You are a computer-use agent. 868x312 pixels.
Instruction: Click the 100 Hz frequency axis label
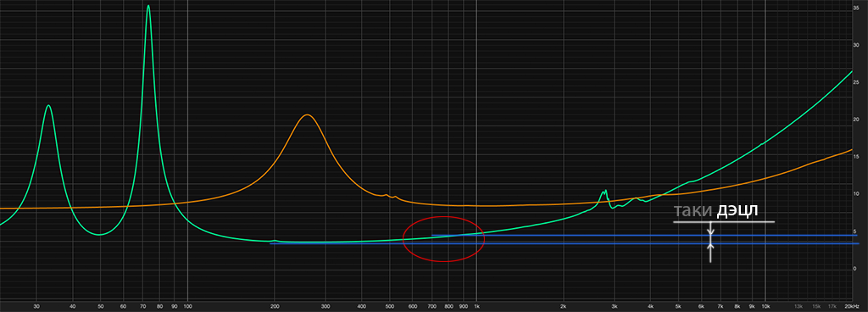(x=187, y=306)
